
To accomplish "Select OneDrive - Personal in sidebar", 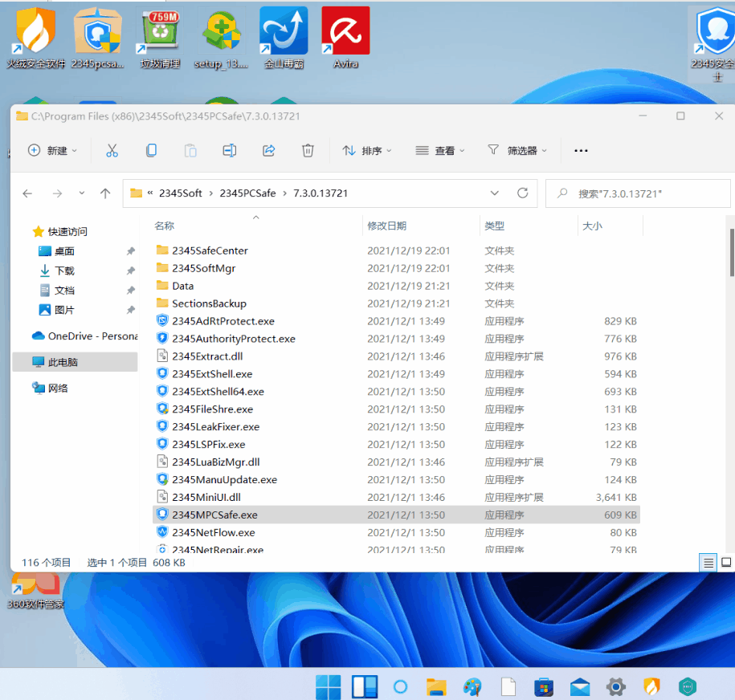I will (84, 336).
